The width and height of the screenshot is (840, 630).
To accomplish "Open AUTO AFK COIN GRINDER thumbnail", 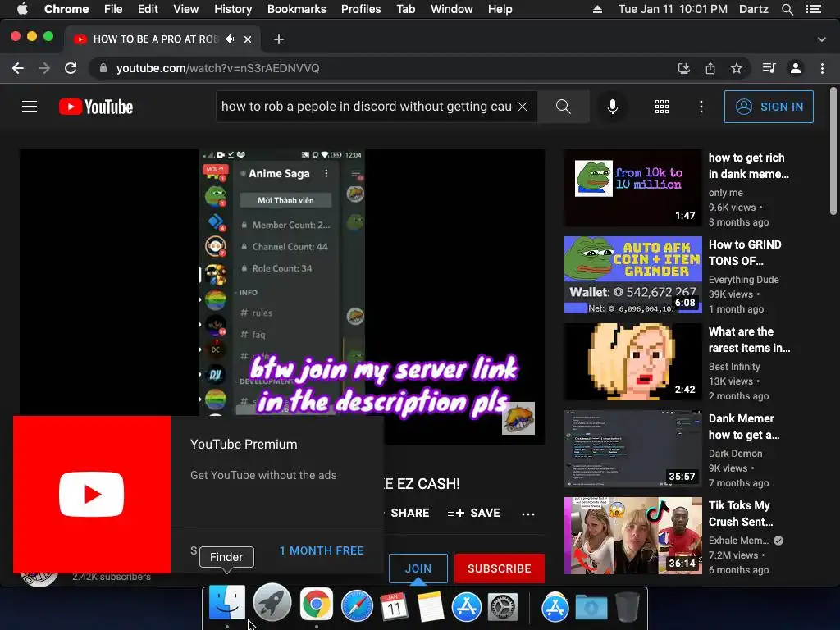I will point(632,275).
